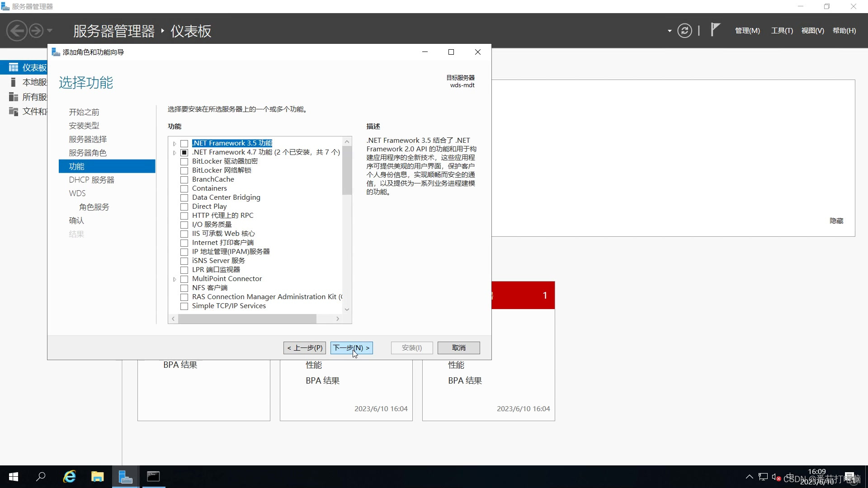Image resolution: width=868 pixels, height=488 pixels.
Task: Expand the .NET Framework 3.5 tree node
Action: tap(175, 144)
